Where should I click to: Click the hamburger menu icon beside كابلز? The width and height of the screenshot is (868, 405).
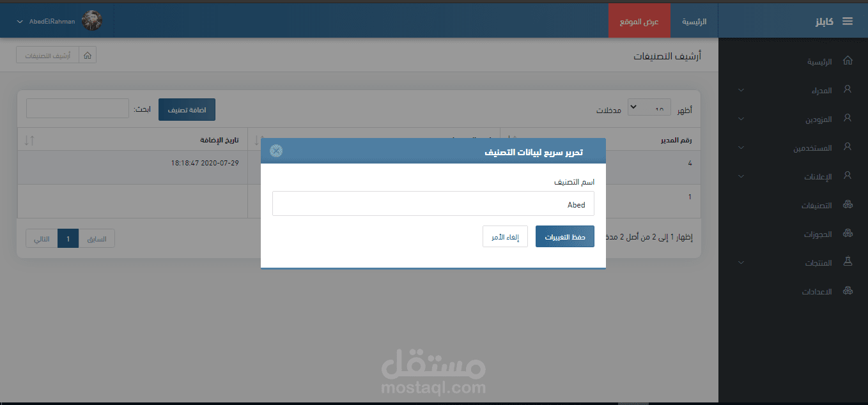click(x=848, y=21)
